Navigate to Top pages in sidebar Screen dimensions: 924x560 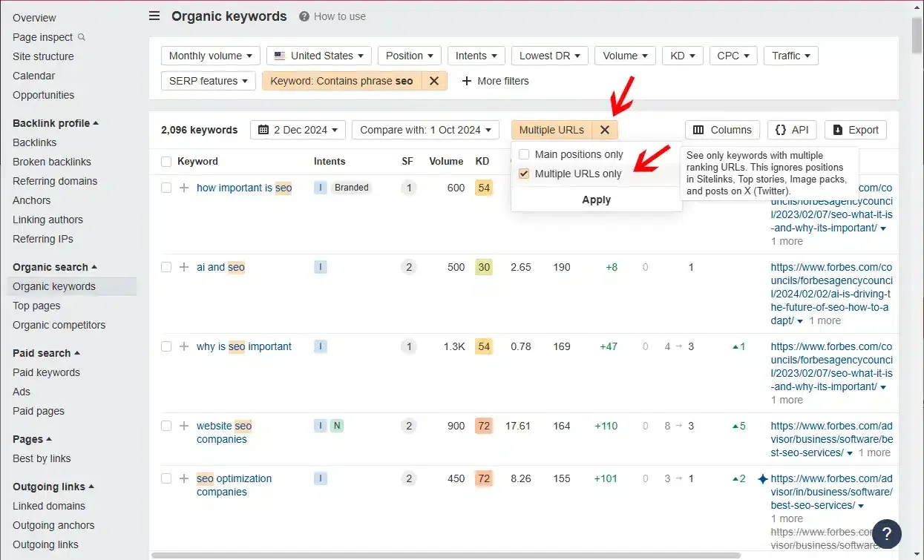tap(36, 306)
